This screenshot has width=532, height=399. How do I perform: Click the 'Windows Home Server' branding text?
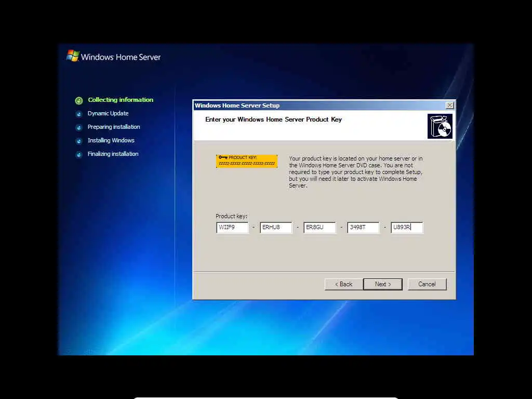point(121,57)
